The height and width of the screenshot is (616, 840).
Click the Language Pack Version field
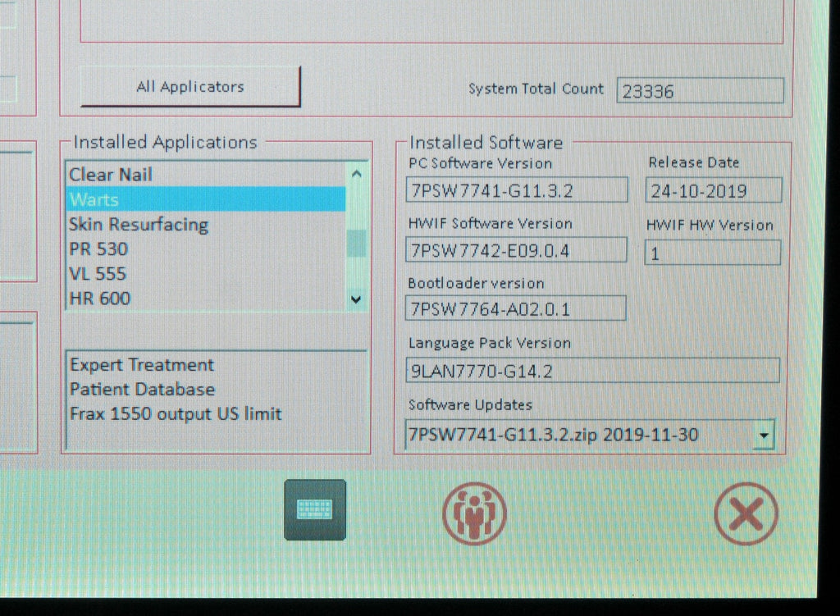tap(592, 370)
